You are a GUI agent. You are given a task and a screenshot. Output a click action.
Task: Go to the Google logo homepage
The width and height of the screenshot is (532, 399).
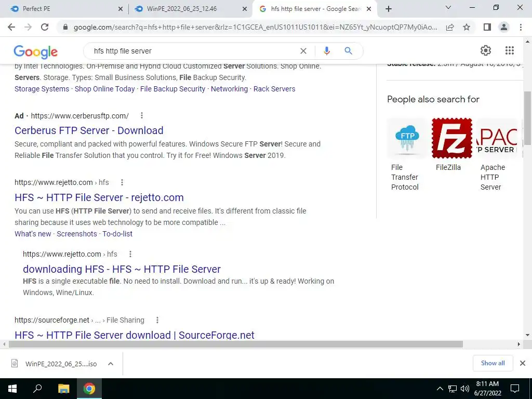point(36,51)
